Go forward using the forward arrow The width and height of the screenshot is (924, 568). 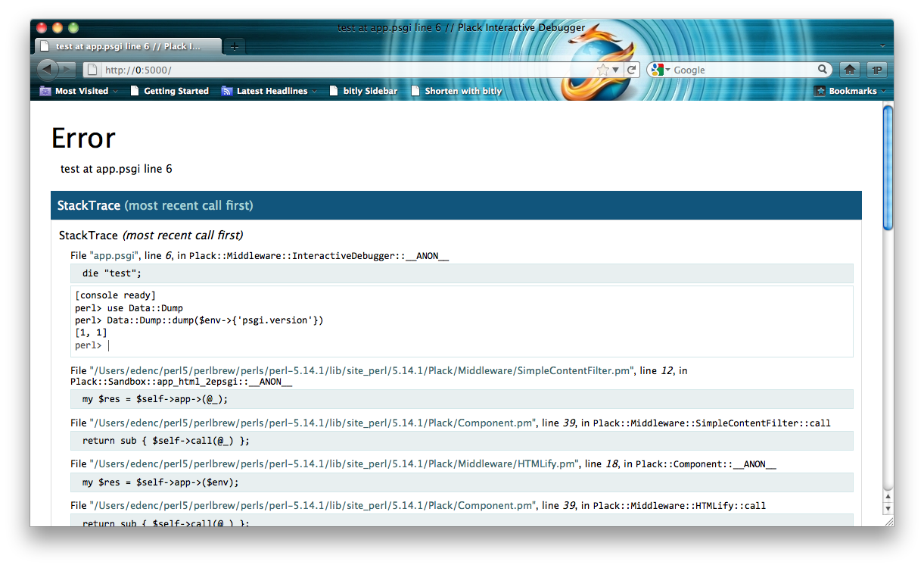click(67, 70)
